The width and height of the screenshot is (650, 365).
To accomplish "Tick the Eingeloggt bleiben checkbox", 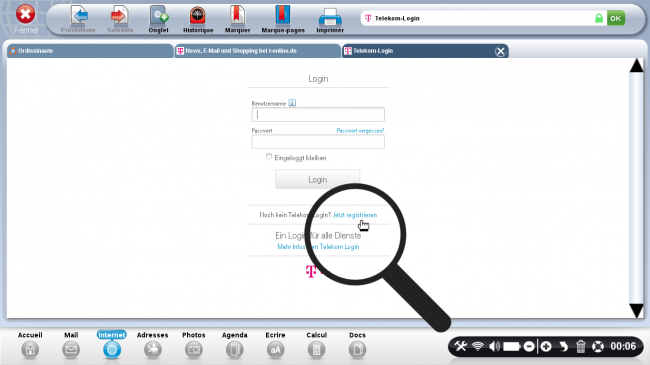I will point(269,156).
